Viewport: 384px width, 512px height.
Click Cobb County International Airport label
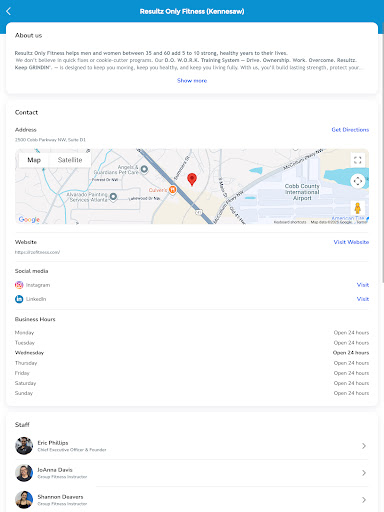(x=302, y=192)
